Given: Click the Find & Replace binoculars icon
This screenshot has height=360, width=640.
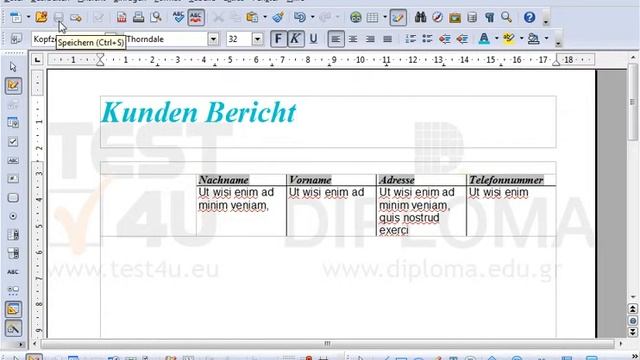Looking at the screenshot, I should click(x=420, y=17).
